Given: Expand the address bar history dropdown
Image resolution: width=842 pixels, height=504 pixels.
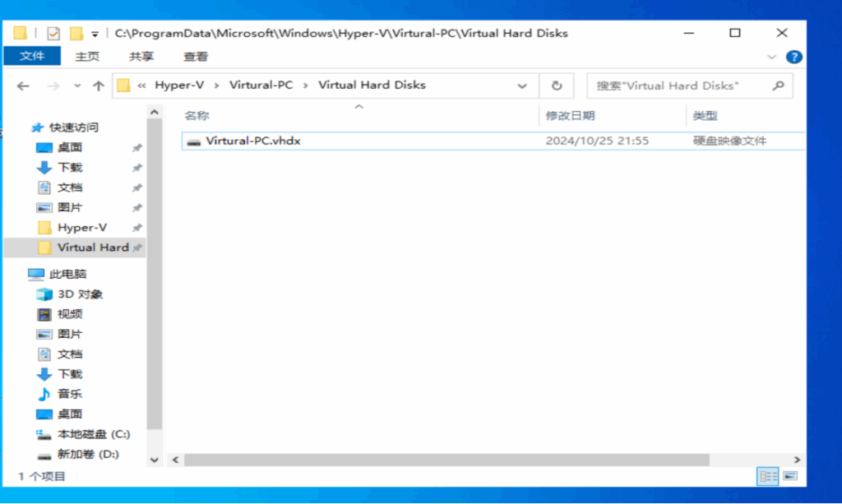Looking at the screenshot, I should (x=522, y=86).
